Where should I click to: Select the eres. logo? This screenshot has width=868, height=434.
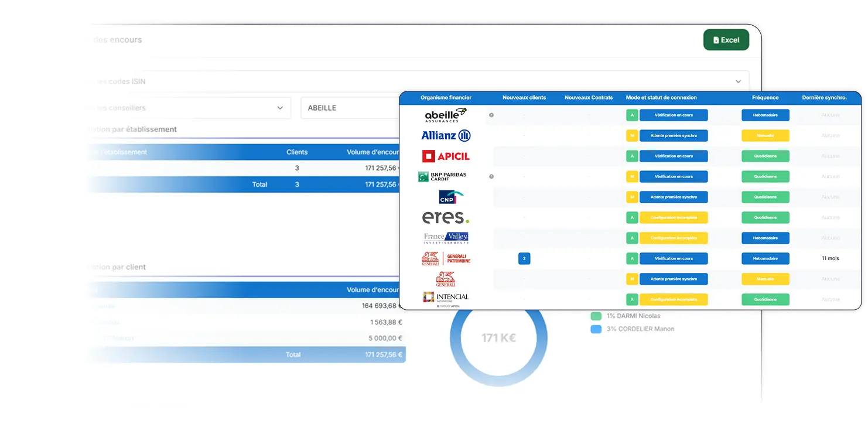[x=445, y=217]
